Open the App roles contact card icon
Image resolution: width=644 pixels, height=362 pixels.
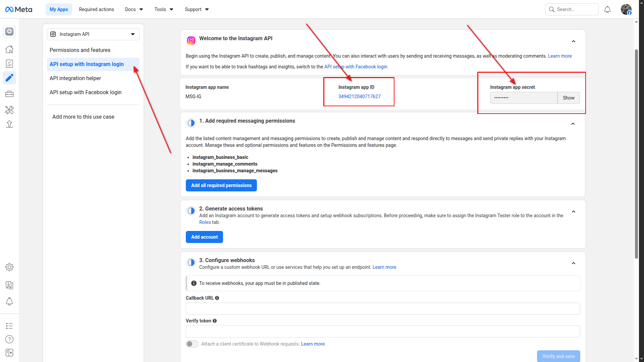9,285
